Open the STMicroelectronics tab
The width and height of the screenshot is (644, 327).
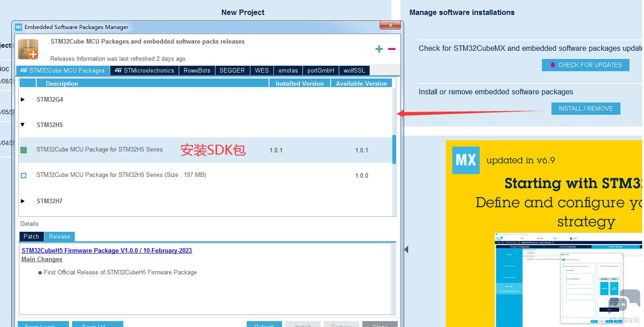tap(144, 70)
